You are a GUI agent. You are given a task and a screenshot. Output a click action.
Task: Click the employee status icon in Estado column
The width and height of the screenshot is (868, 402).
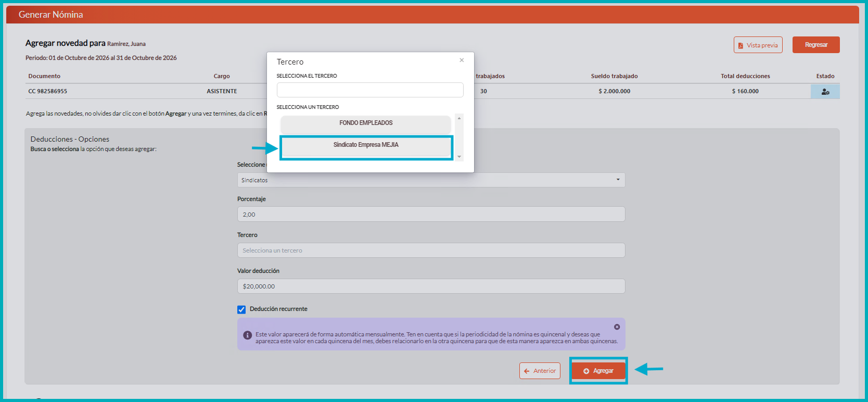coord(825,92)
